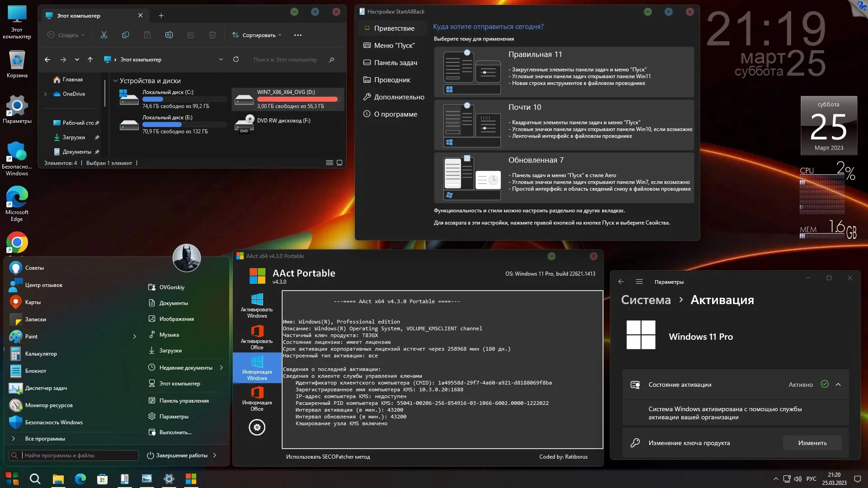
Task: Click the Change product key button
Action: 812,443
